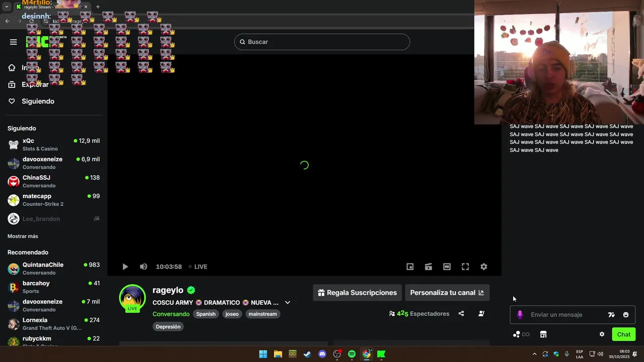Reload the browser page
The width and height of the screenshot is (644, 362).
tap(31, 21)
